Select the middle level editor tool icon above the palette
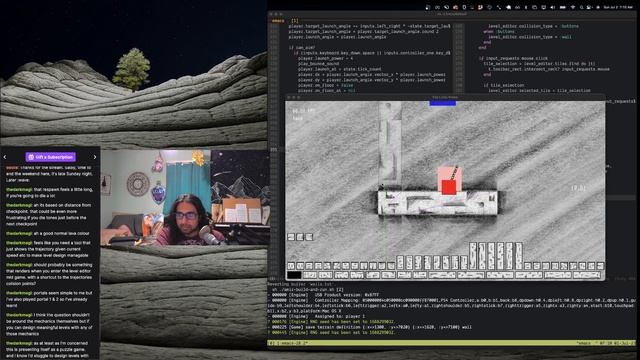 point(300,237)
